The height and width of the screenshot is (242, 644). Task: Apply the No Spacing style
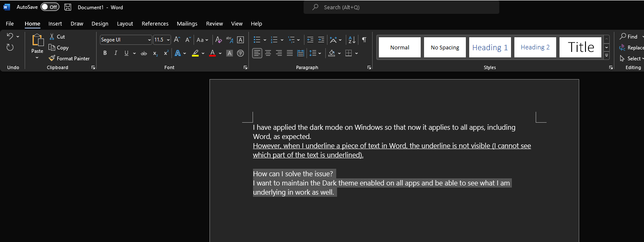pyautogui.click(x=445, y=47)
